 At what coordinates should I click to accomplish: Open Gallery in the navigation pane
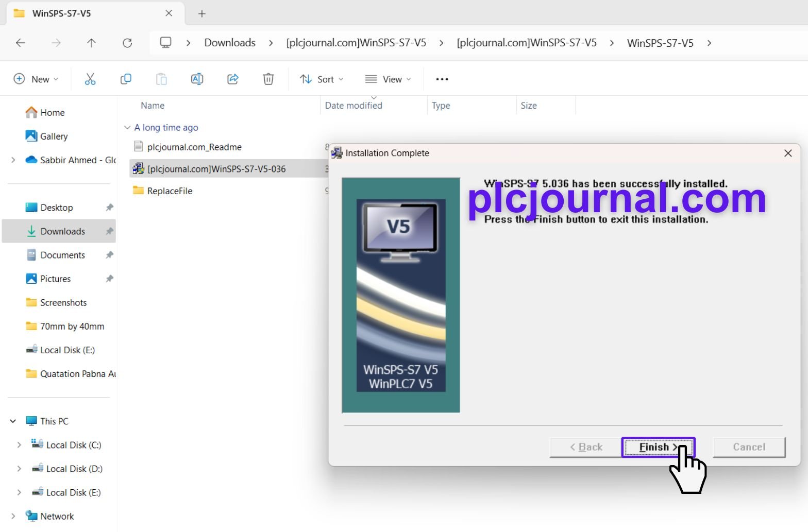[x=54, y=136]
